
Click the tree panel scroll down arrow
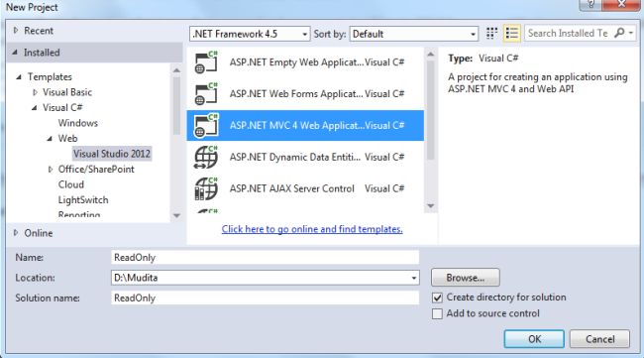pos(176,216)
